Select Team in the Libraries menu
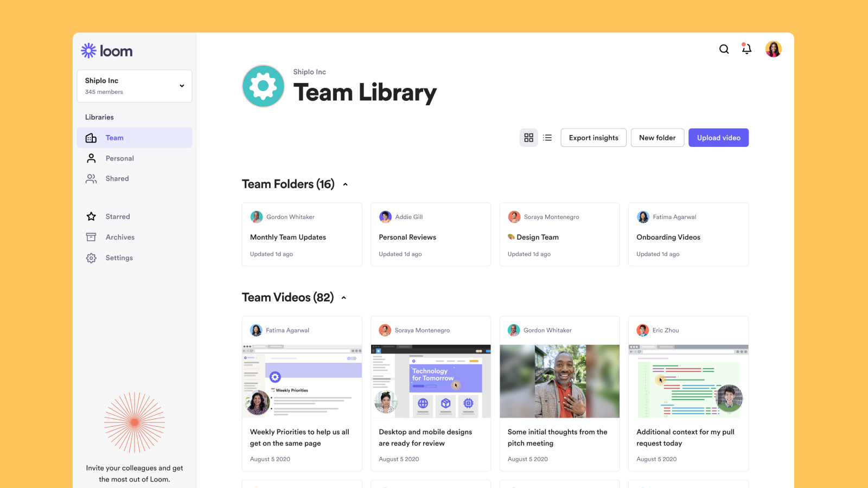 [x=135, y=138]
